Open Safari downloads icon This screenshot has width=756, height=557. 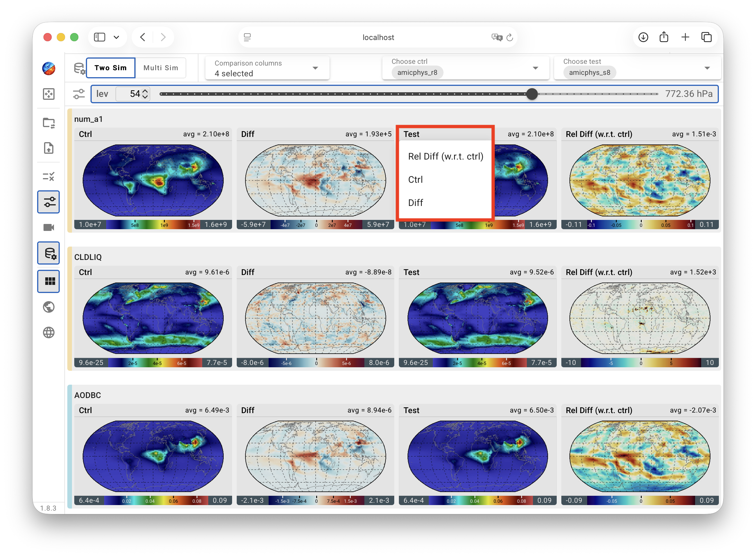coord(643,37)
